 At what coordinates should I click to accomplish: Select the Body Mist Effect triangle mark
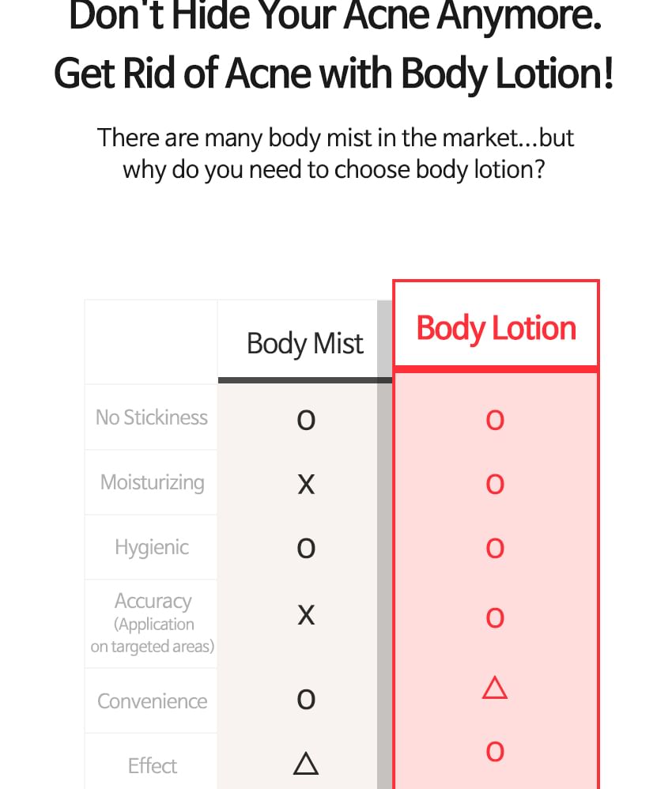coord(306,763)
